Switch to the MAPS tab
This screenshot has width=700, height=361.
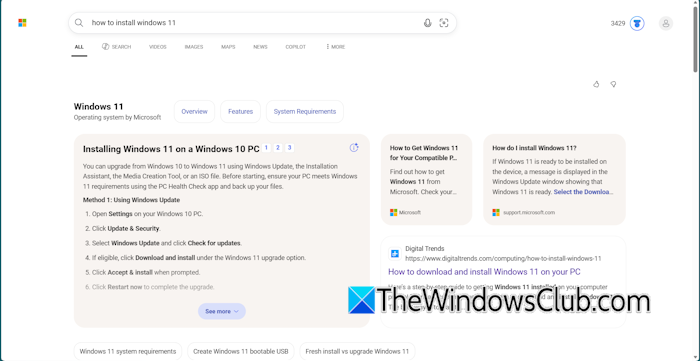(228, 47)
